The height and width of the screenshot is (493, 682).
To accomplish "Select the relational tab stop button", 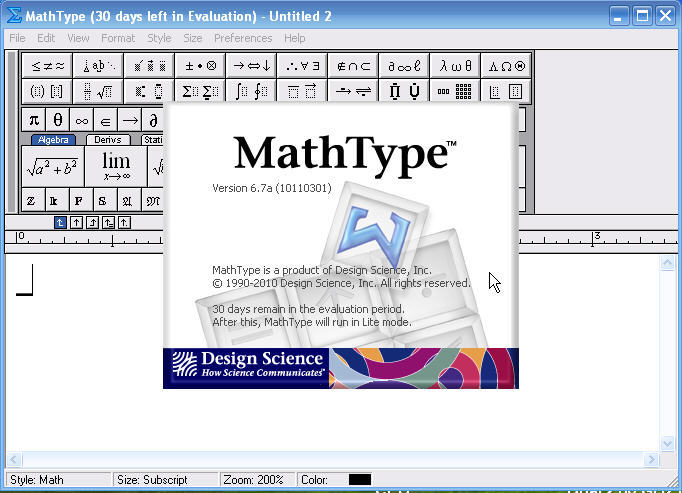I will coord(108,223).
